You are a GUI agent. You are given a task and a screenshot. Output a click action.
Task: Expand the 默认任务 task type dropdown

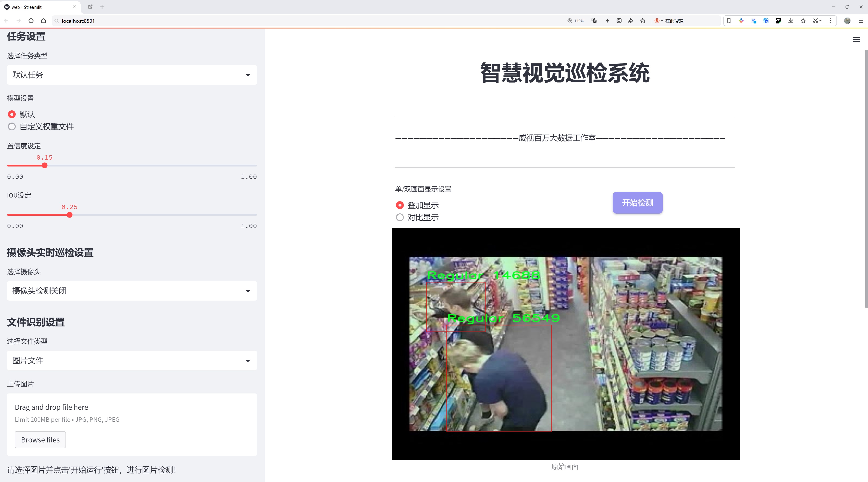coord(132,75)
